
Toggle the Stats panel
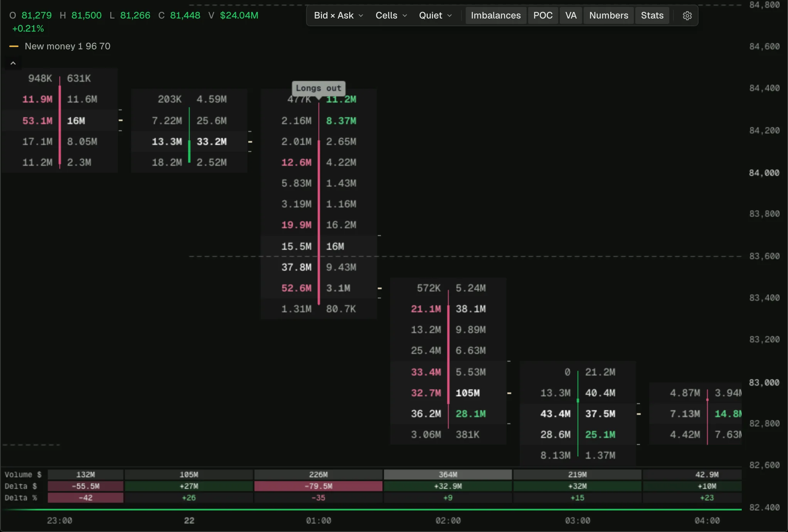point(652,15)
